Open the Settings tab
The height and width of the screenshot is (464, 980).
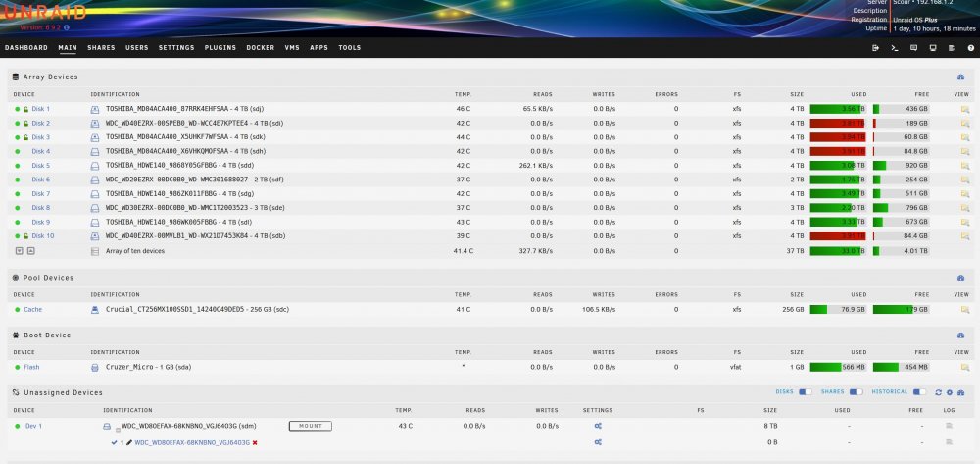point(176,47)
